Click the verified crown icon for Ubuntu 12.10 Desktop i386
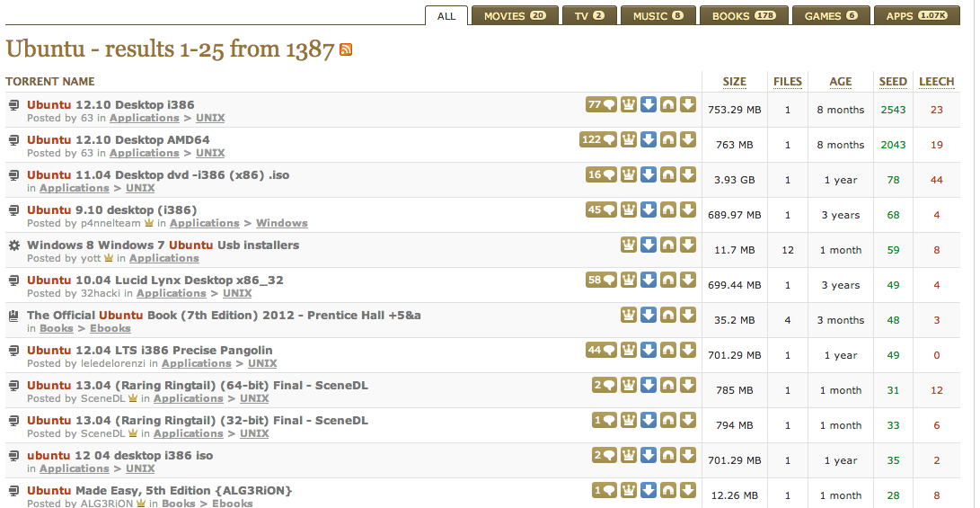Image resolution: width=980 pixels, height=508 pixels. [628, 104]
